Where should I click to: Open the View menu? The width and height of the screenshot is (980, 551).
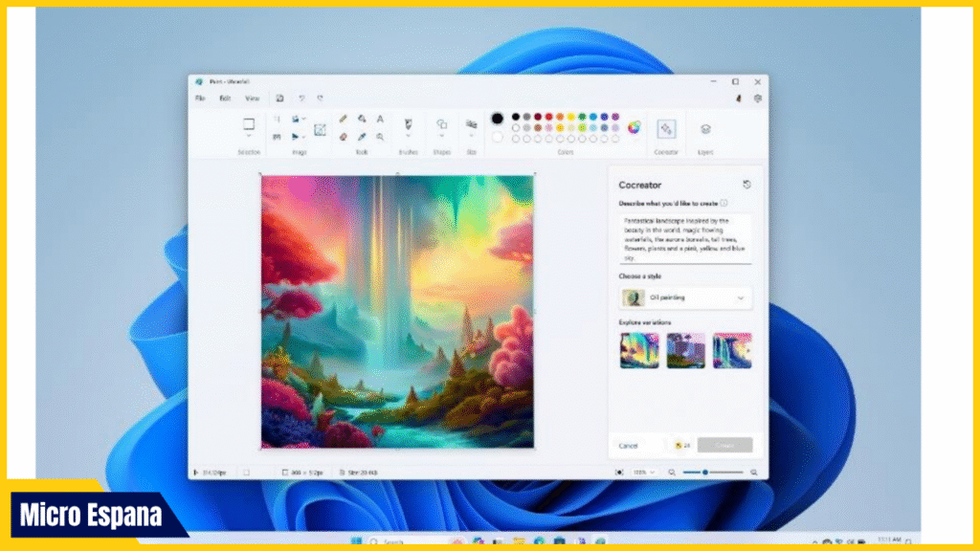tap(252, 98)
